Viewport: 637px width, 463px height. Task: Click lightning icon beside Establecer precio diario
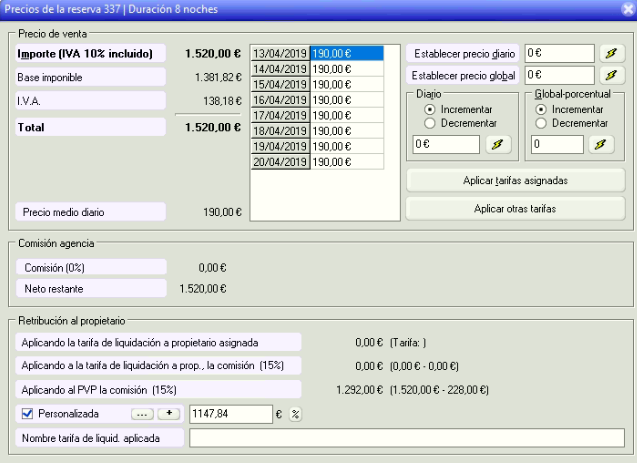(611, 54)
